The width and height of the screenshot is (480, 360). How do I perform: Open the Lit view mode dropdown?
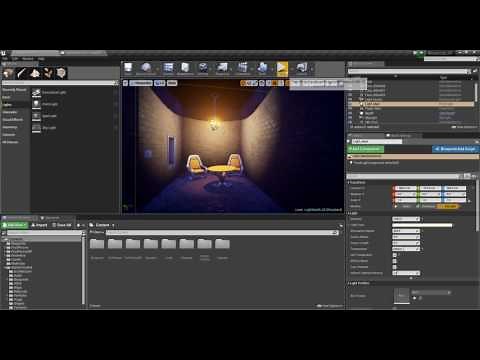[x=160, y=83]
